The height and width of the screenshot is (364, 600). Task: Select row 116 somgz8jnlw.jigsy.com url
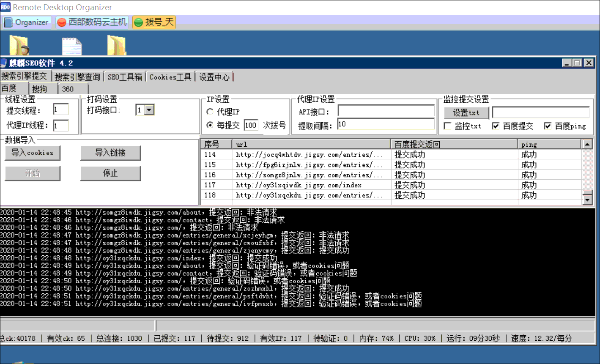coord(310,175)
